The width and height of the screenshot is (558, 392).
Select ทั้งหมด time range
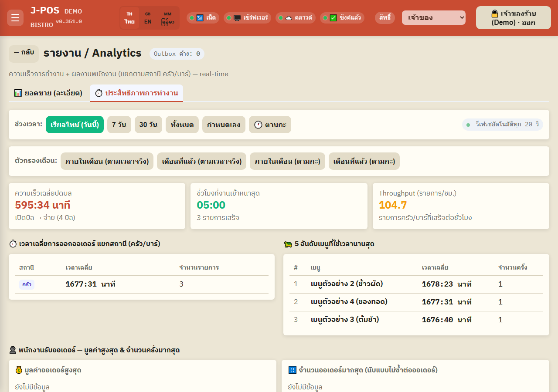click(182, 125)
